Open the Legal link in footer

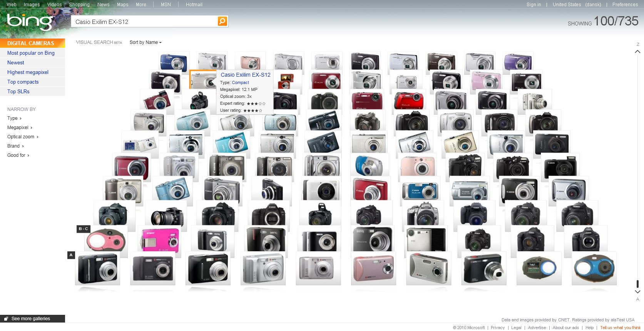516,328
